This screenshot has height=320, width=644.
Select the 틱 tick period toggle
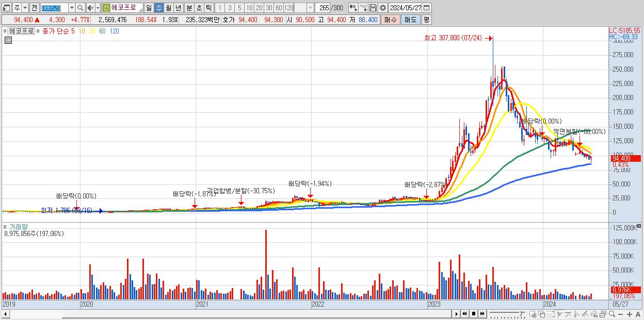point(208,8)
